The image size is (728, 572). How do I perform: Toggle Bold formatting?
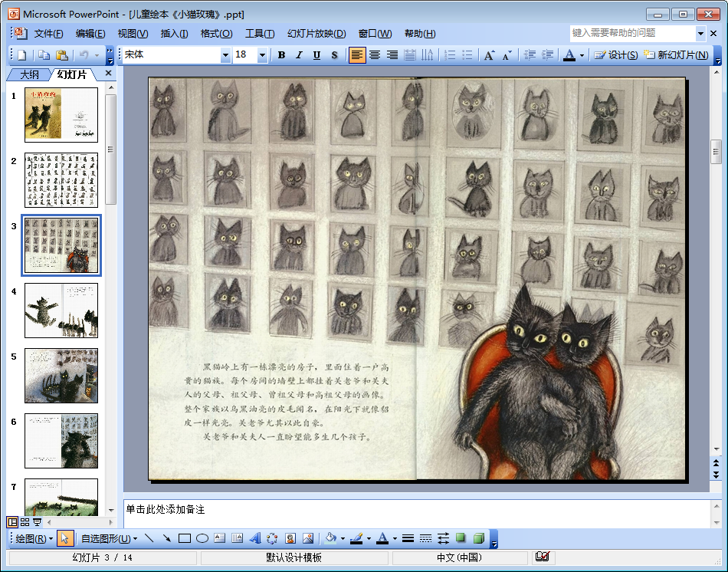coord(281,55)
